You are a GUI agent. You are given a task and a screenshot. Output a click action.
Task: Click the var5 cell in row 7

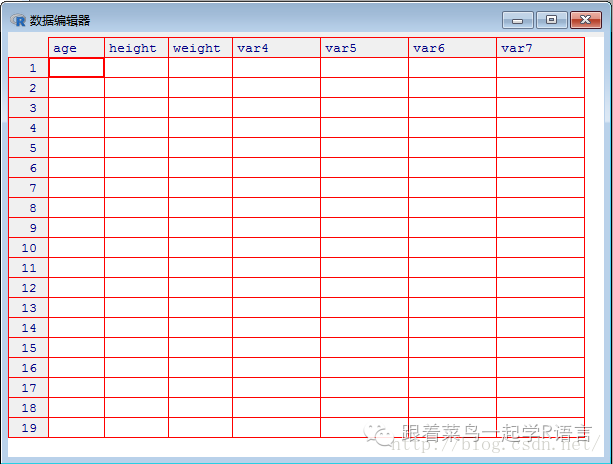pos(364,188)
